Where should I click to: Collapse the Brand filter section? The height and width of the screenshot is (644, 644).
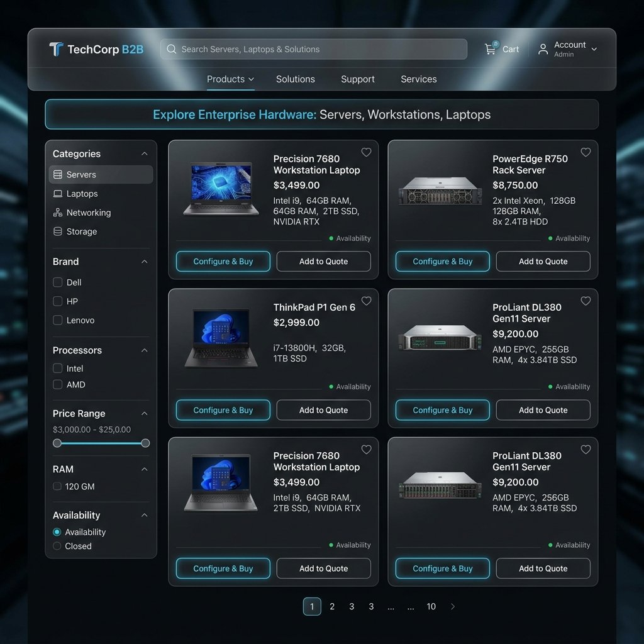[x=144, y=262]
